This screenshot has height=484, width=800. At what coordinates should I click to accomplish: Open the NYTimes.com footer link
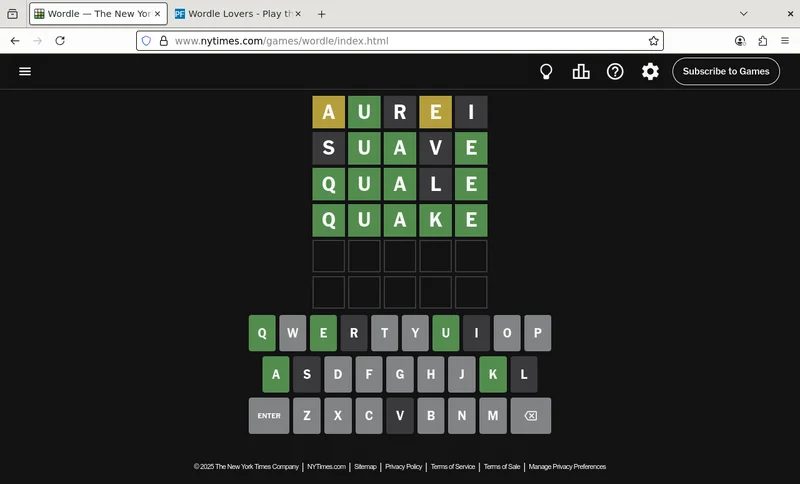pos(327,467)
